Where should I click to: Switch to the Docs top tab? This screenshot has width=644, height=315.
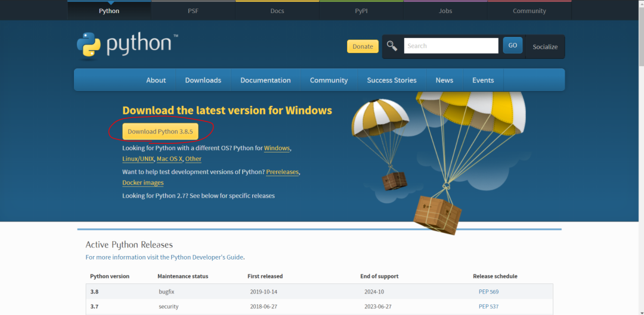pyautogui.click(x=277, y=11)
